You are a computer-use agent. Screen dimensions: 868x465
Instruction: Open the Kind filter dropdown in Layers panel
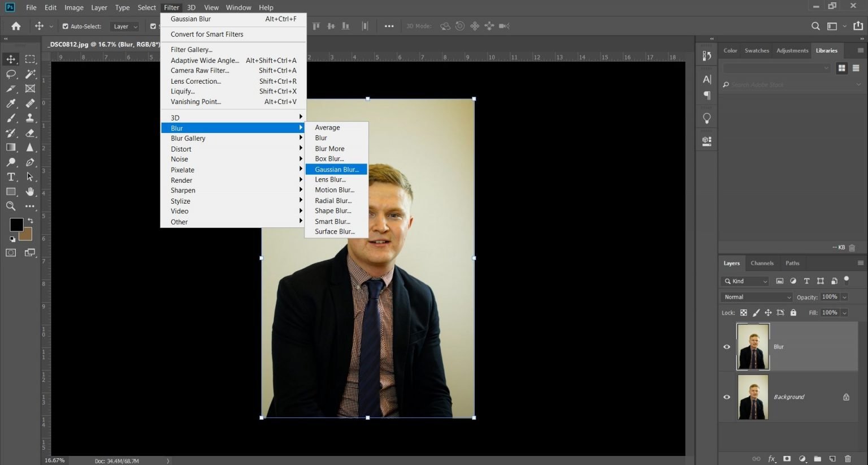tap(744, 281)
